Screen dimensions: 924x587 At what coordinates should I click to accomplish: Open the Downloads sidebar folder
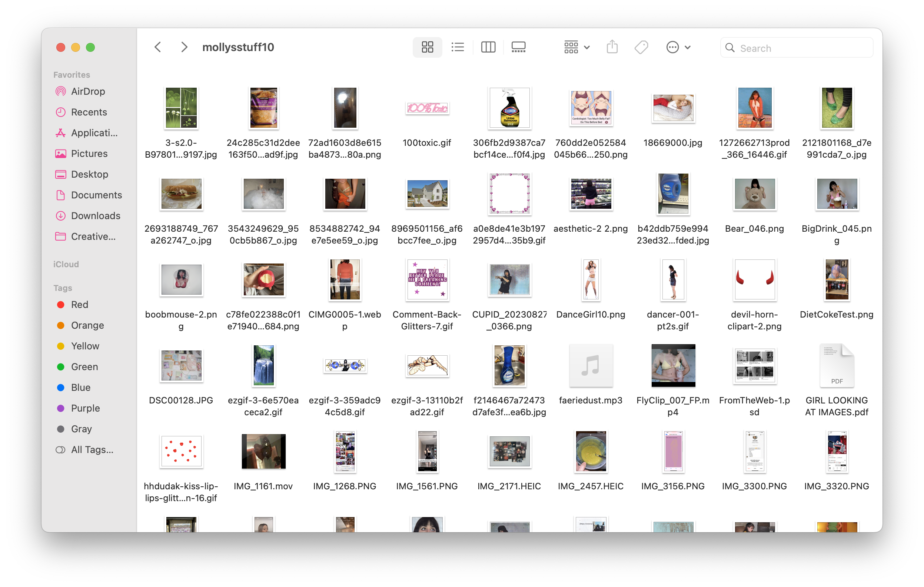point(96,215)
